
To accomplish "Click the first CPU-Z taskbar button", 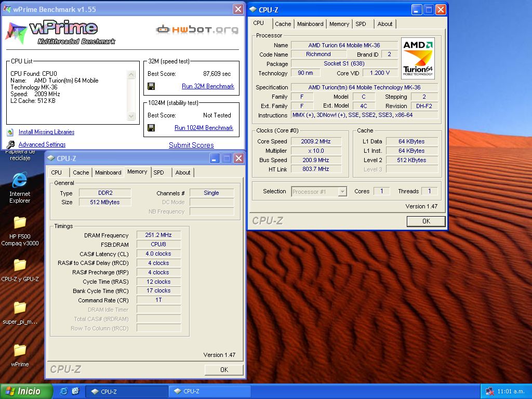I will [126, 392].
